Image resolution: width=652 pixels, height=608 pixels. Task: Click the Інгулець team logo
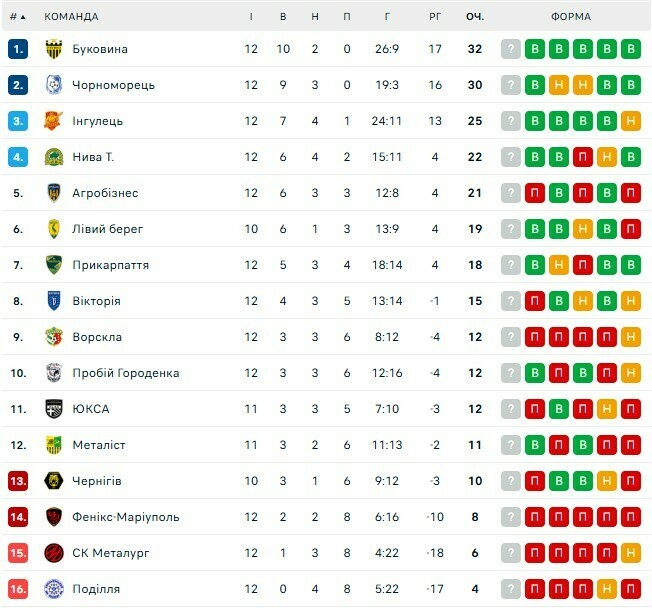[54, 121]
